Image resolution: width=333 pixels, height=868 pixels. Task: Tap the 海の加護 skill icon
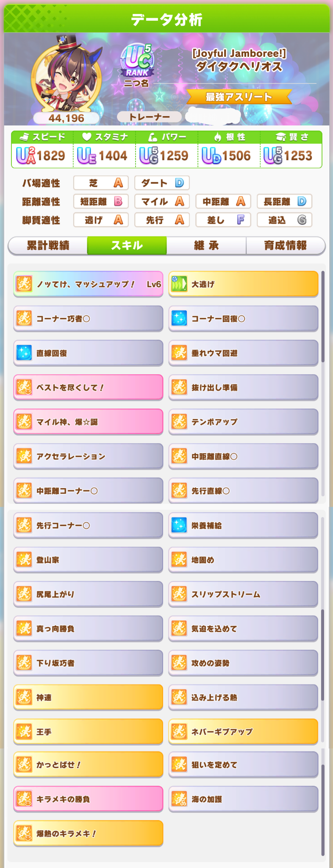click(x=179, y=799)
